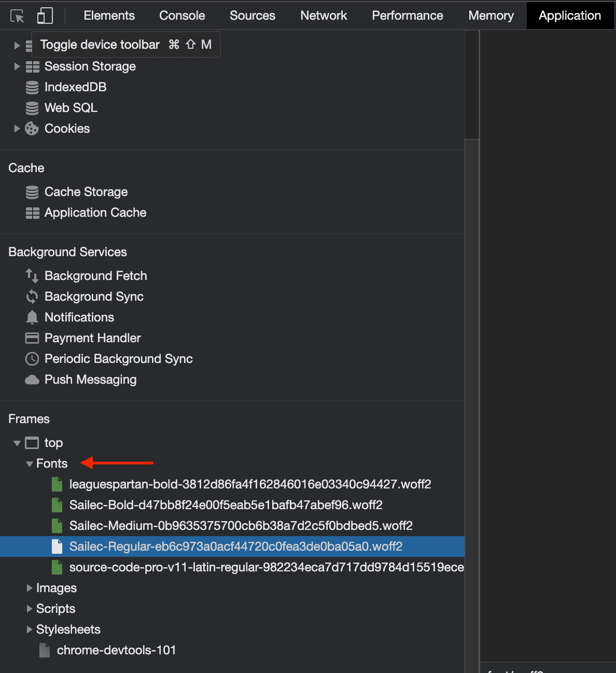This screenshot has width=616, height=673.
Task: Select the chrome-devtools-101 document
Action: coord(117,650)
